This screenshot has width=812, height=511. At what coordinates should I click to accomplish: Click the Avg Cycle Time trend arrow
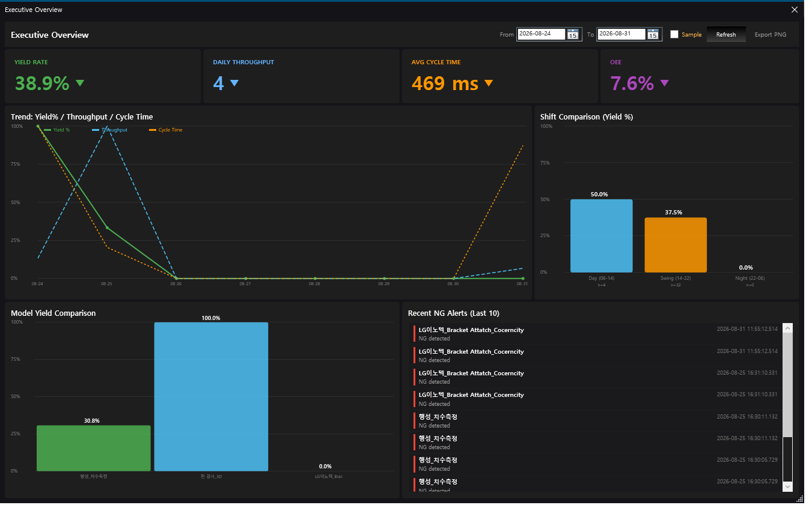[489, 83]
